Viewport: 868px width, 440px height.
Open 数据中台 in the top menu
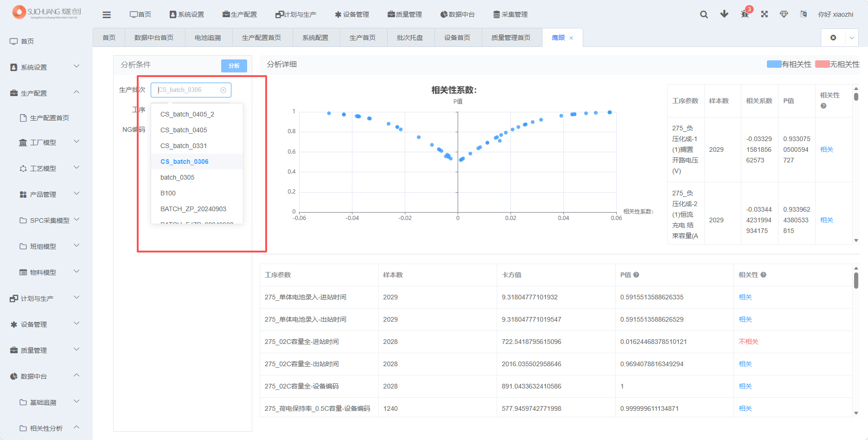click(x=457, y=14)
